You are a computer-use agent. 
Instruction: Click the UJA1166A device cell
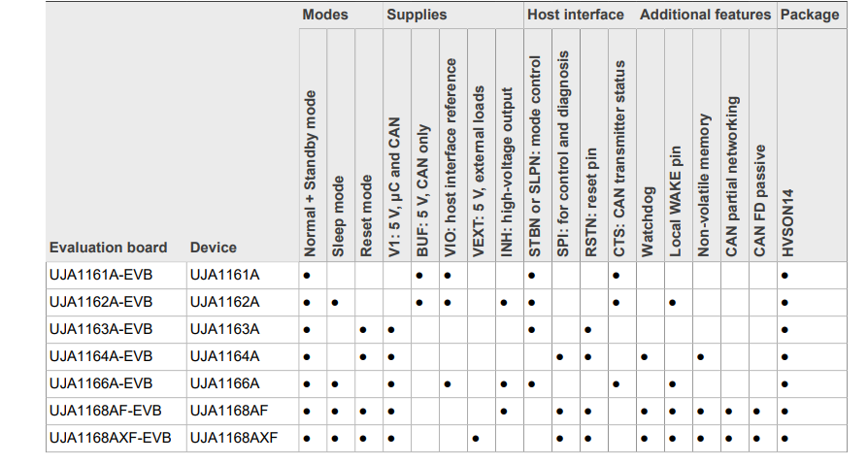(225, 383)
